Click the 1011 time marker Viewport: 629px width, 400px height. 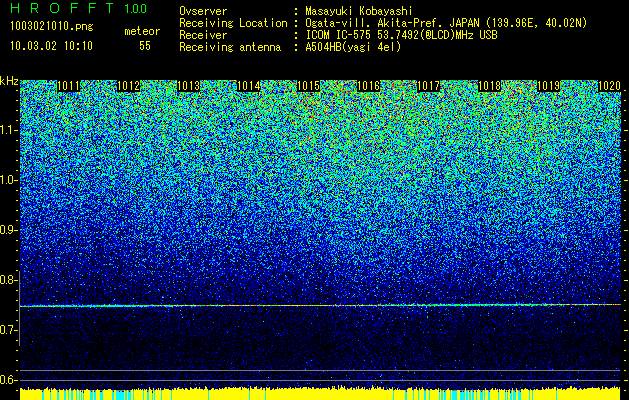point(69,86)
